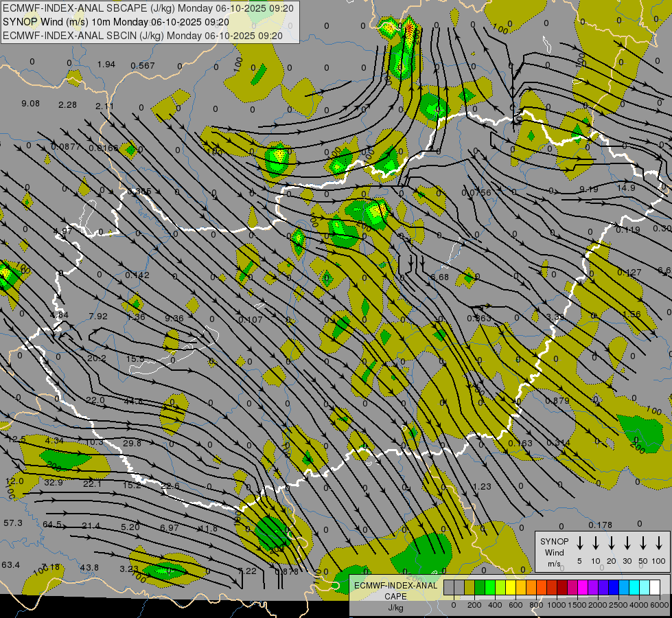Click the 0.178 value on the map

tap(600, 525)
